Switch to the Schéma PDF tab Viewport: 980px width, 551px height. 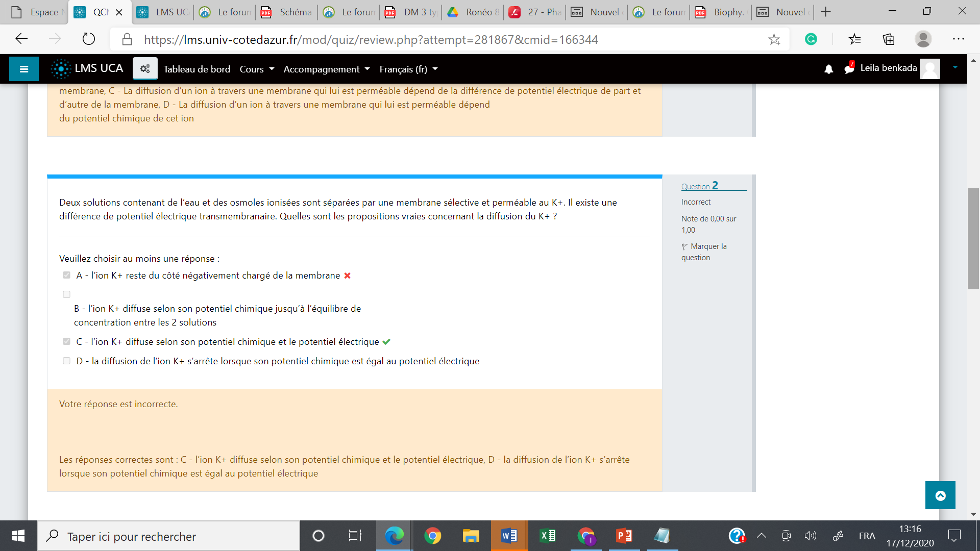click(288, 12)
